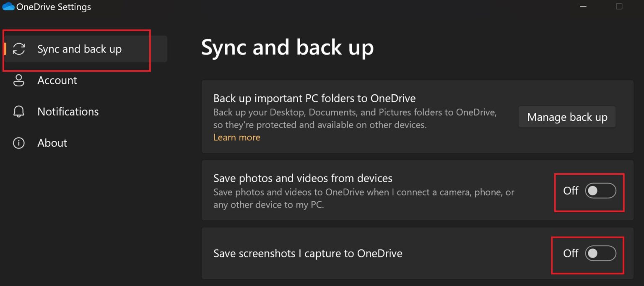The height and width of the screenshot is (286, 644).
Task: Click 'Save screenshots I capture to OneDrive' text
Action: pyautogui.click(x=308, y=254)
